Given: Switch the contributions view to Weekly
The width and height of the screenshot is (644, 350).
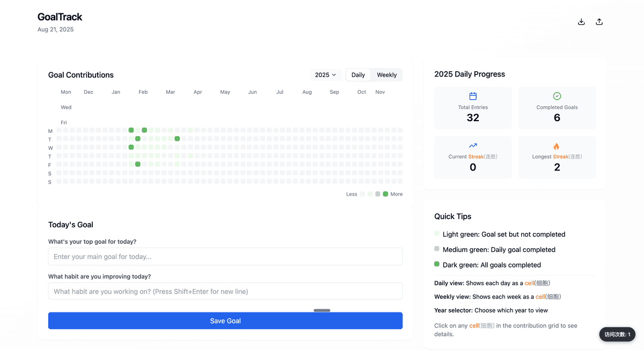Looking at the screenshot, I should click(386, 75).
